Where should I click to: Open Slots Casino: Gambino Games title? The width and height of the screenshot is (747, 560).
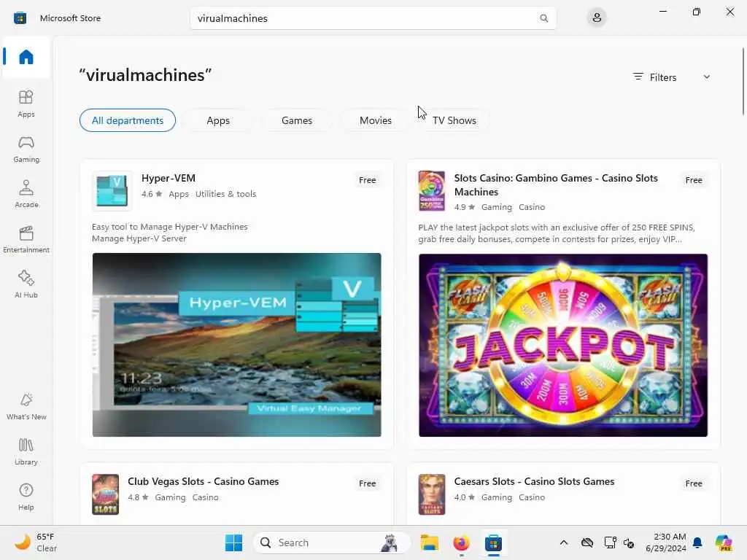pyautogui.click(x=556, y=184)
